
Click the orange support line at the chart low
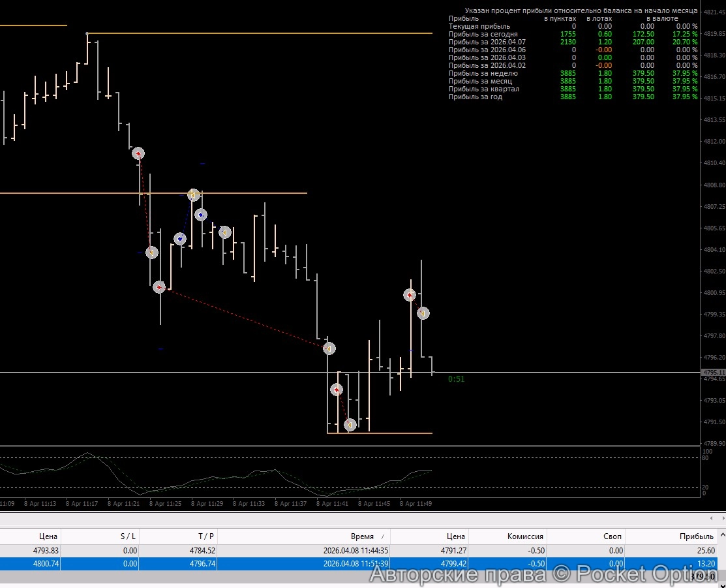[x=391, y=433]
